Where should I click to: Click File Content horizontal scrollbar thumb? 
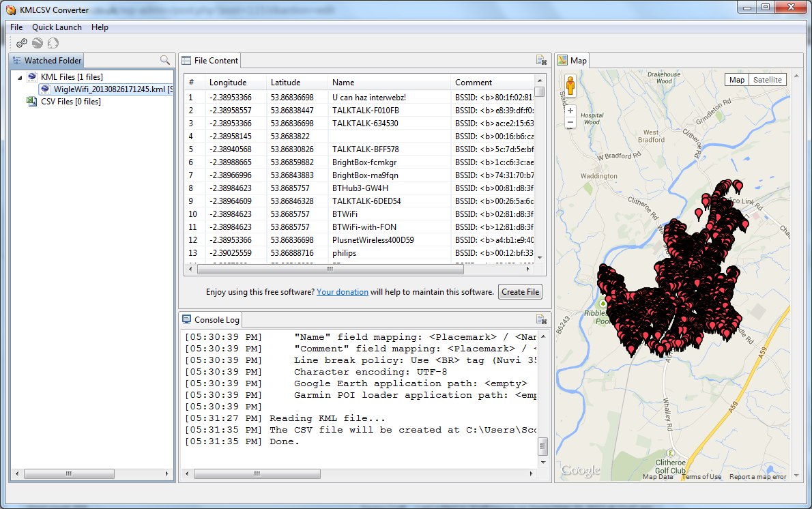coord(330,270)
